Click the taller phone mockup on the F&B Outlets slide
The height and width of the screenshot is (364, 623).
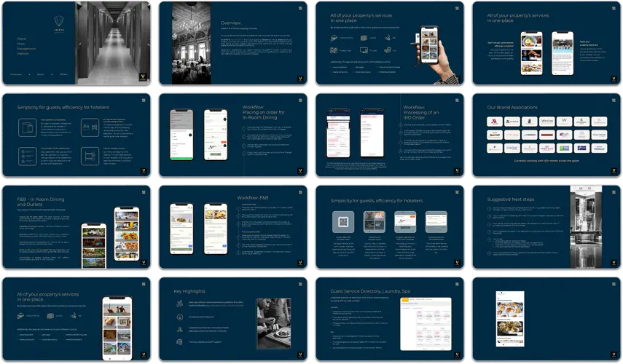point(127,234)
